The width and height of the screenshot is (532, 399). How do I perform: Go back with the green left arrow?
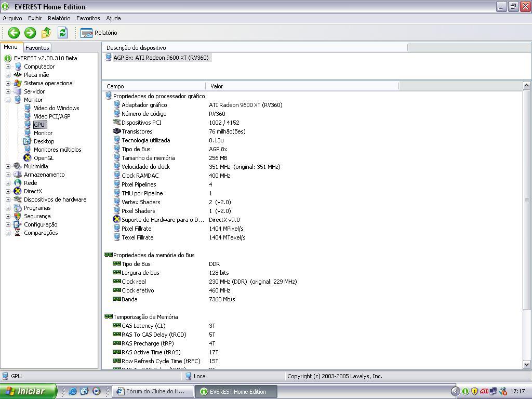click(14, 33)
